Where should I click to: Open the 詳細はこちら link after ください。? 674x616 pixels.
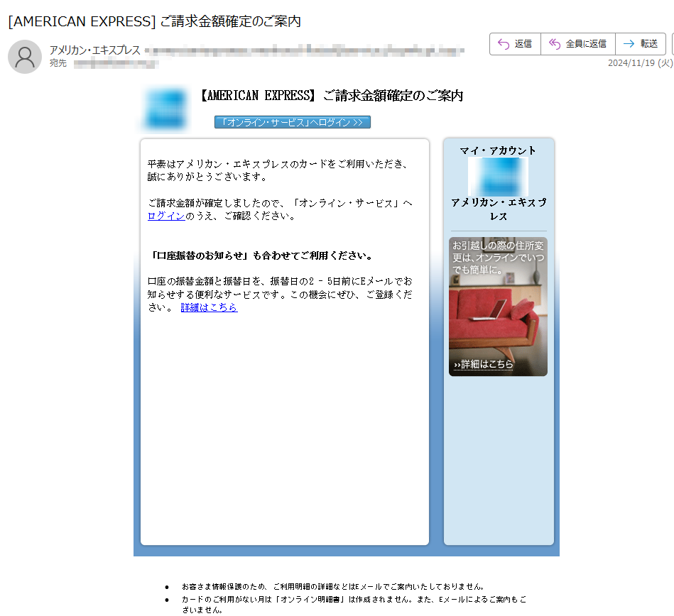point(209,307)
